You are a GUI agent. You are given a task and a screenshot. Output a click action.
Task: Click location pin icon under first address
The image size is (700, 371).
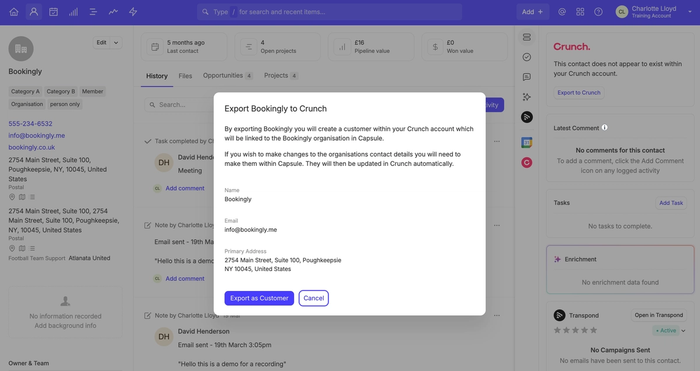tap(12, 197)
